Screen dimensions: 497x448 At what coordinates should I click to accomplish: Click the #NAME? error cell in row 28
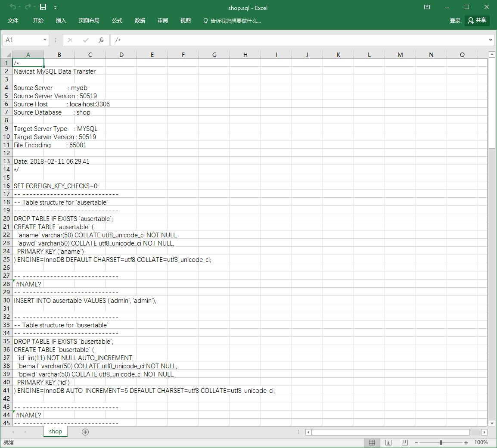tap(28, 284)
